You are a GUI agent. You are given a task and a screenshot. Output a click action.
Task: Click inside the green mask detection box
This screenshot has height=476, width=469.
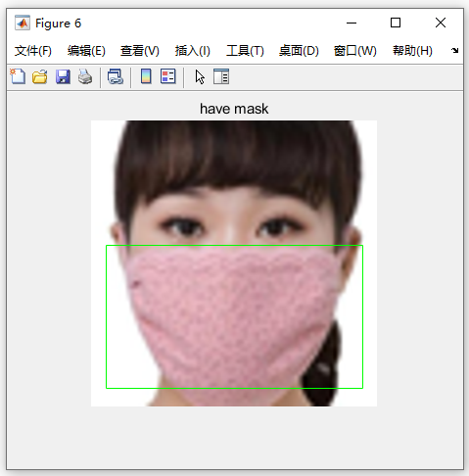234,316
